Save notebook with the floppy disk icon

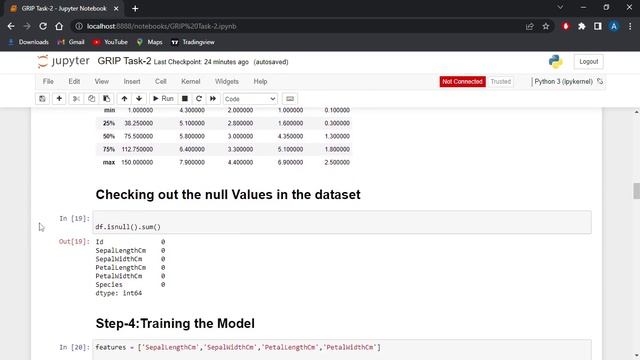point(42,99)
